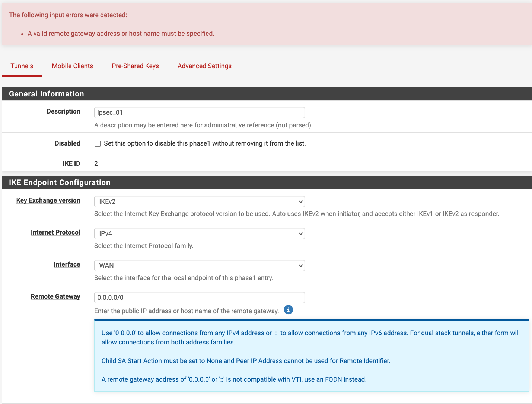Click the underlined Remote Gateway label
The width and height of the screenshot is (532, 404).
click(x=55, y=296)
